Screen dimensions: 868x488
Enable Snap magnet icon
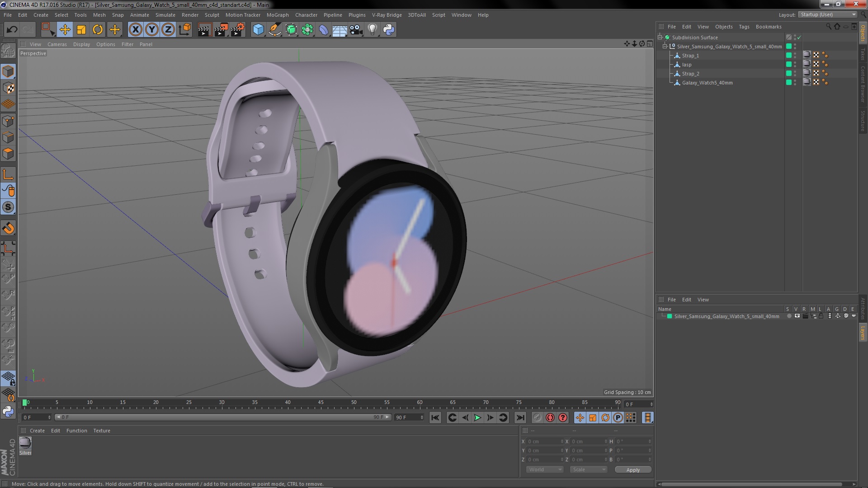point(8,228)
